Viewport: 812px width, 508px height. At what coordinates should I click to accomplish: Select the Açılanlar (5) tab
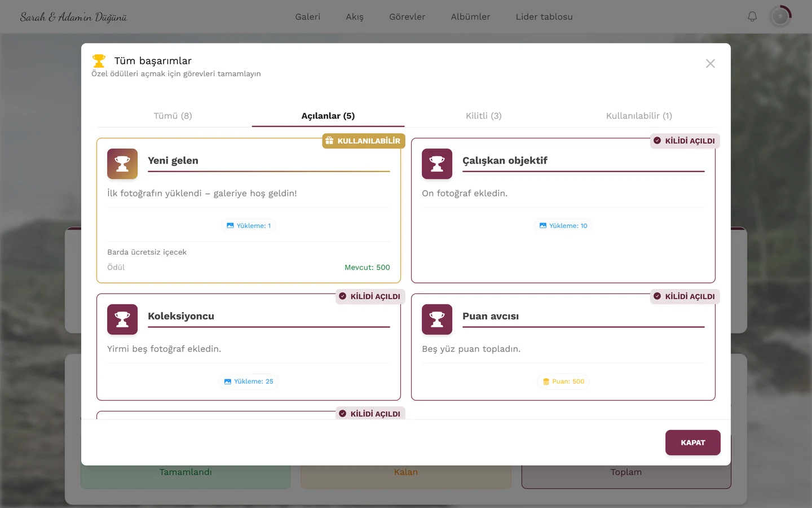(x=328, y=116)
